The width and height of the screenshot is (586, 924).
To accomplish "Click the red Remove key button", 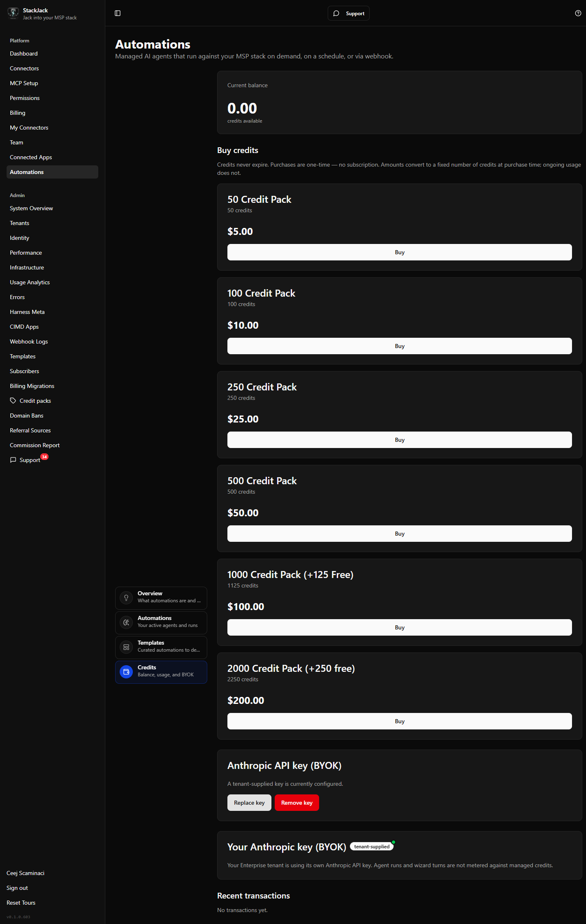I will (297, 803).
